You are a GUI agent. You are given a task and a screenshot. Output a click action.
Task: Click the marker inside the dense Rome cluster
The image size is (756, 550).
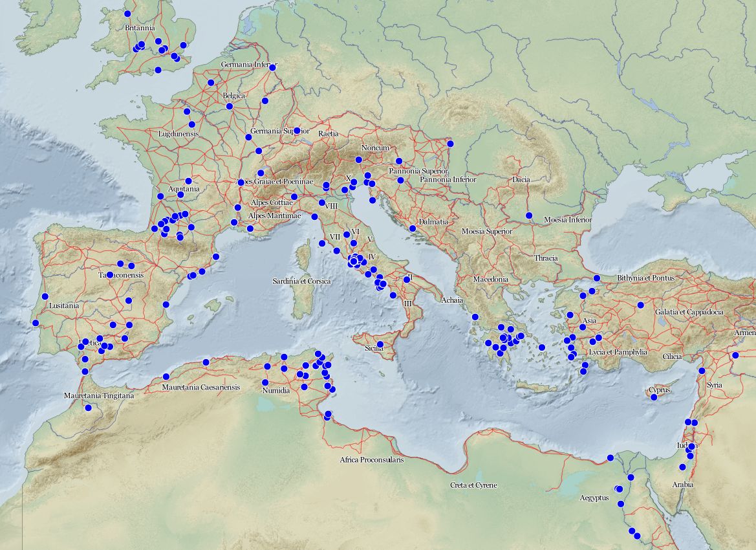coord(353,261)
